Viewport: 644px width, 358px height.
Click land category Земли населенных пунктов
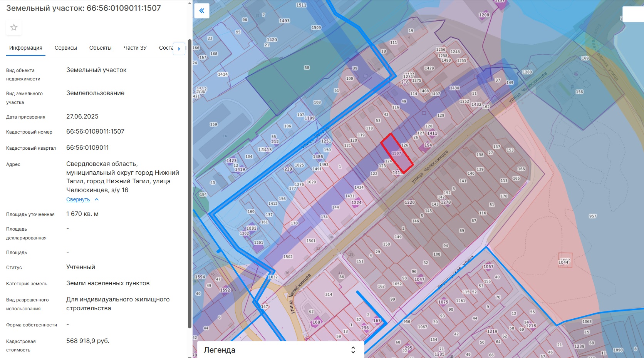[x=108, y=283]
